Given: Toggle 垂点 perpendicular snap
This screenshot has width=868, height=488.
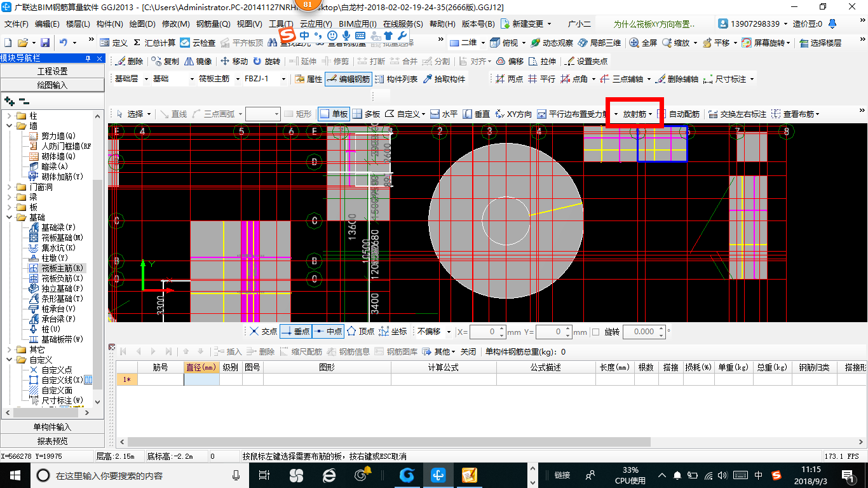Looking at the screenshot, I should tap(295, 332).
